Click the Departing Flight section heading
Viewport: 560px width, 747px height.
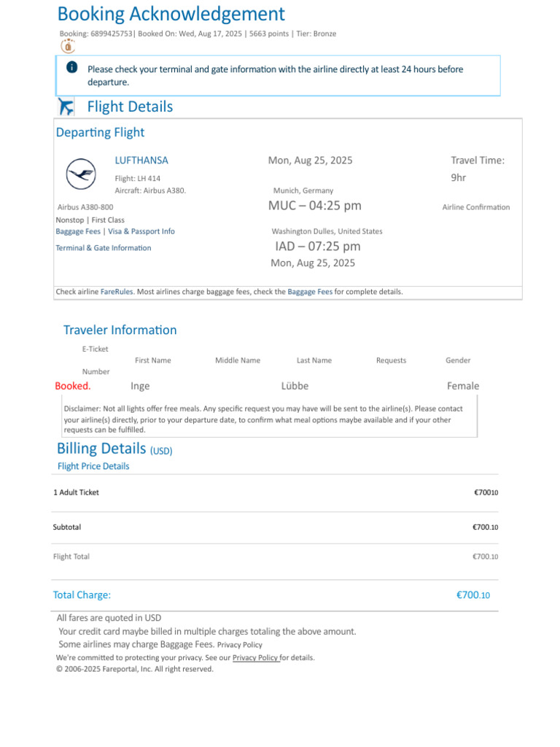[x=100, y=133]
